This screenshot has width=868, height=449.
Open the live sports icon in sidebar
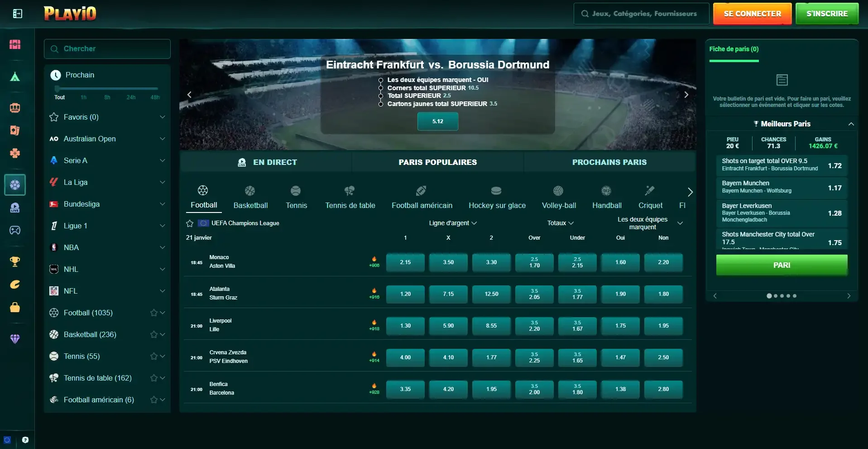(x=15, y=208)
